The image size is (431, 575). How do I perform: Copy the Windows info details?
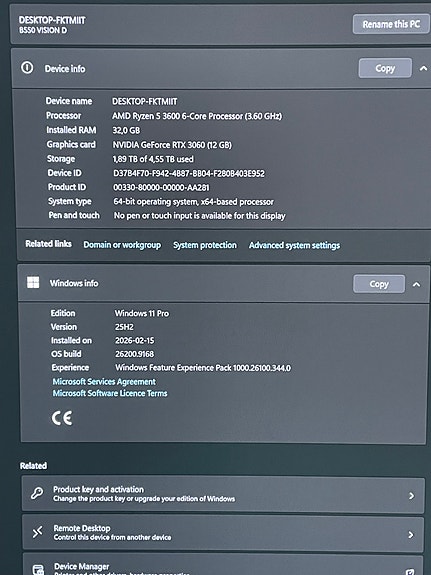[x=379, y=284]
